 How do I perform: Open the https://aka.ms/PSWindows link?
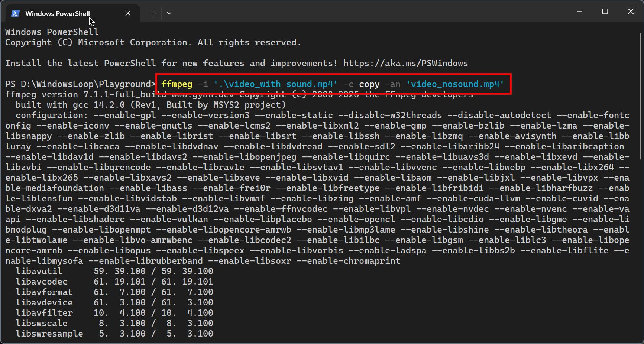tap(405, 63)
